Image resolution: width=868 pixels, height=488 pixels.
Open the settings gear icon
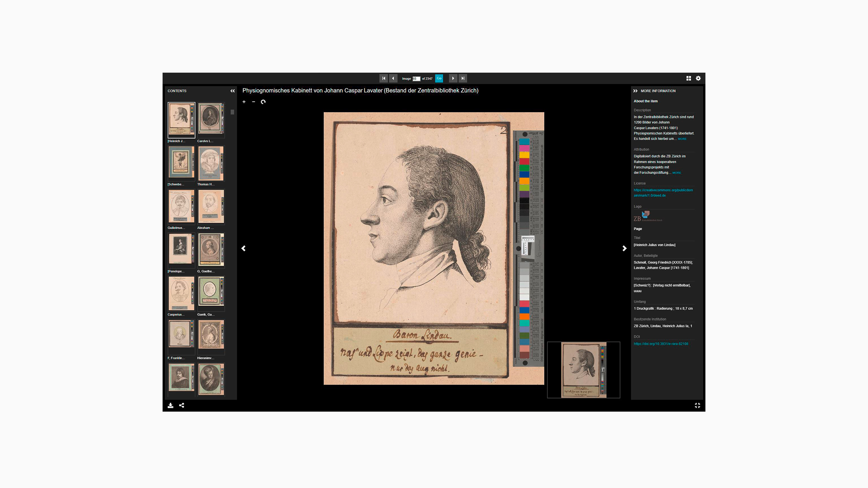click(x=698, y=78)
